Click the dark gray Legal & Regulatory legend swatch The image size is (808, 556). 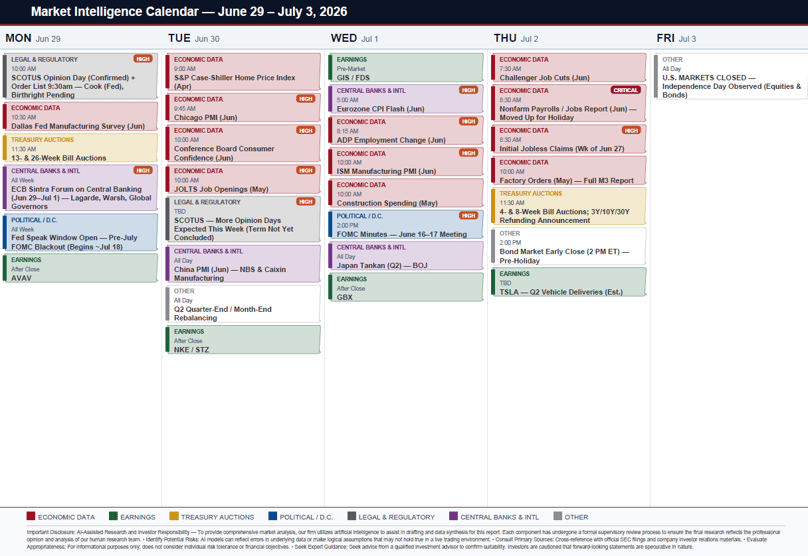tap(351, 516)
